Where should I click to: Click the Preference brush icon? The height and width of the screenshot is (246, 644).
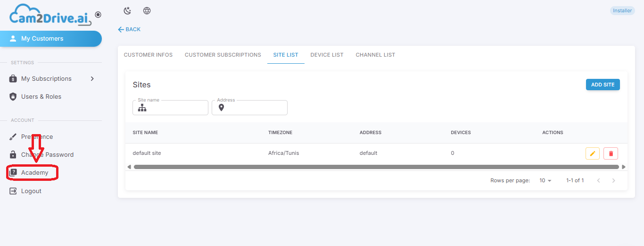pyautogui.click(x=13, y=137)
